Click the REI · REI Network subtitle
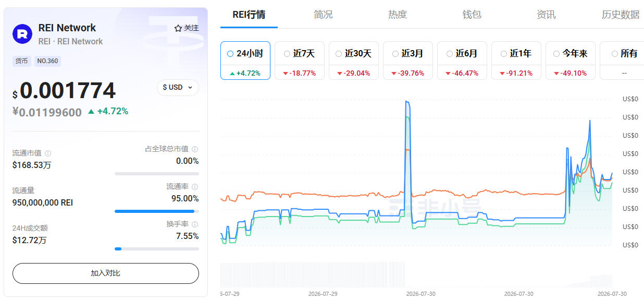 [x=70, y=42]
